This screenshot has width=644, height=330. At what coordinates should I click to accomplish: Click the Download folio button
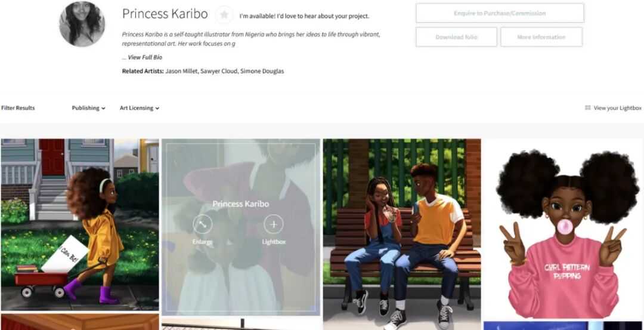(x=456, y=37)
